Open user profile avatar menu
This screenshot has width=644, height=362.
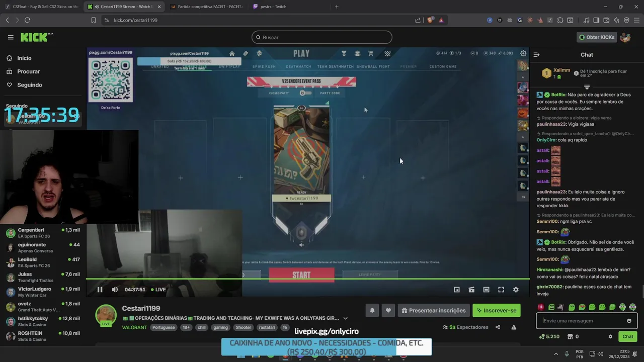click(625, 37)
